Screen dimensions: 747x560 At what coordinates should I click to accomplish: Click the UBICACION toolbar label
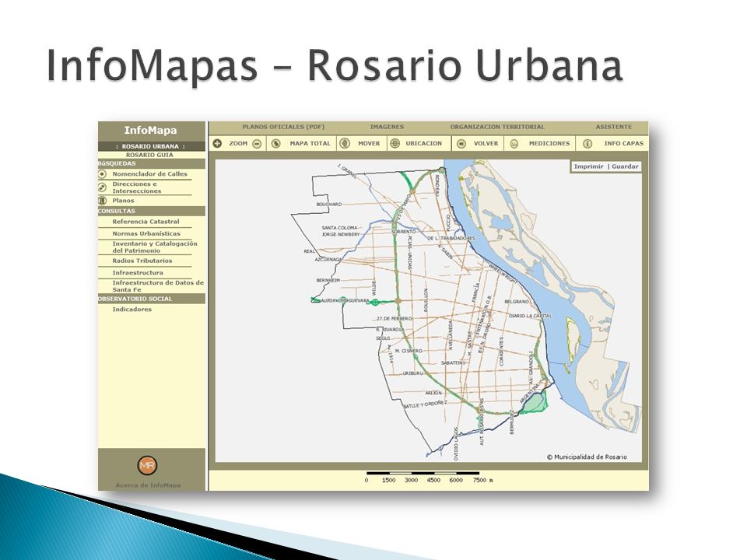click(424, 143)
